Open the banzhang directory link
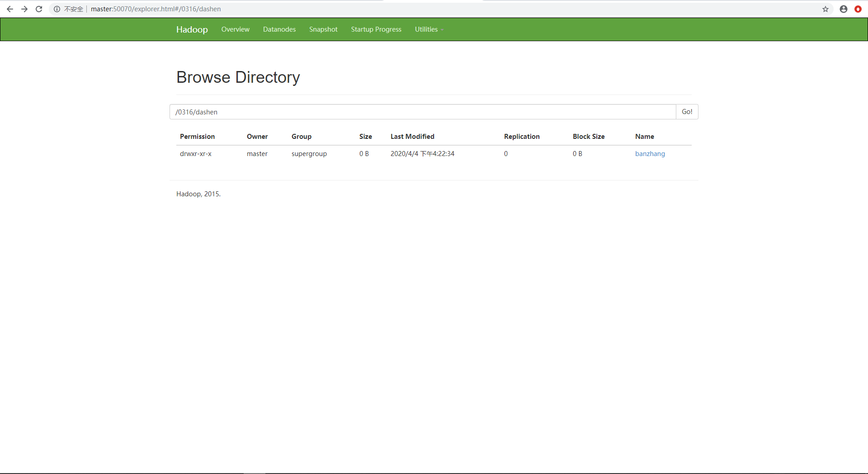Screen dimensions: 868x474 (650, 154)
